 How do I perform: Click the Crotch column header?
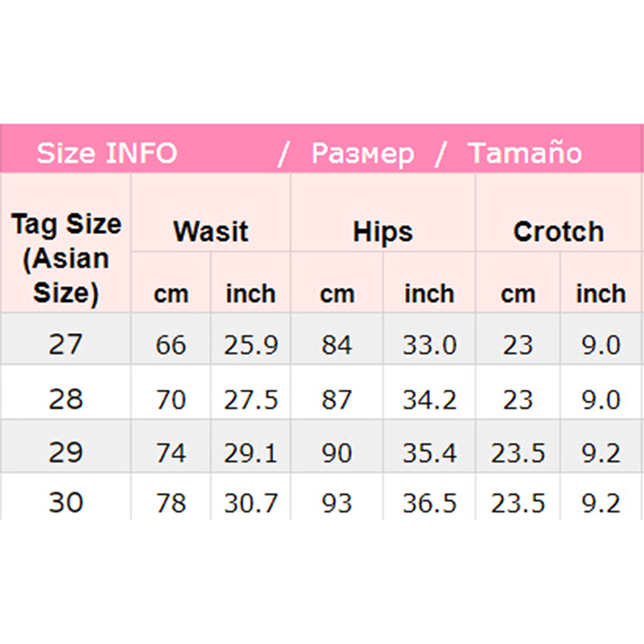[559, 232]
